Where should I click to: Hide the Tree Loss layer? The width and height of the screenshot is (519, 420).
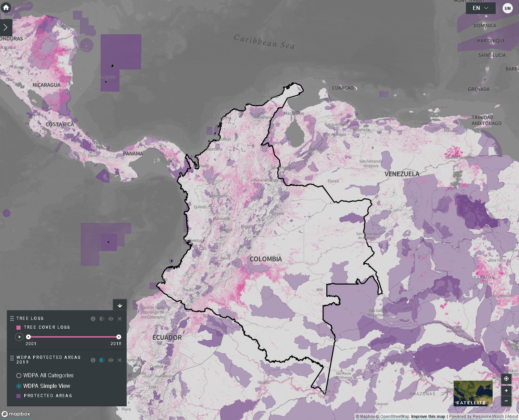111,319
